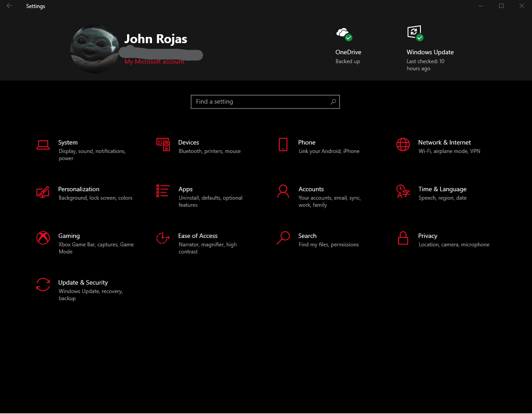Click 'Link your Android, iPhone' description

click(x=329, y=151)
